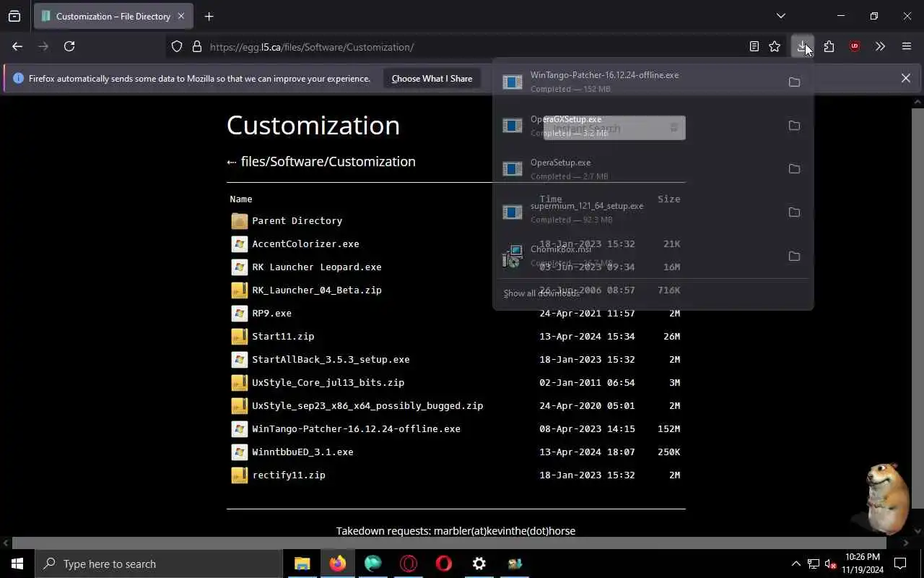Click the vertical page scrollbar
Viewport: 924px width, 578px height.
(x=917, y=307)
